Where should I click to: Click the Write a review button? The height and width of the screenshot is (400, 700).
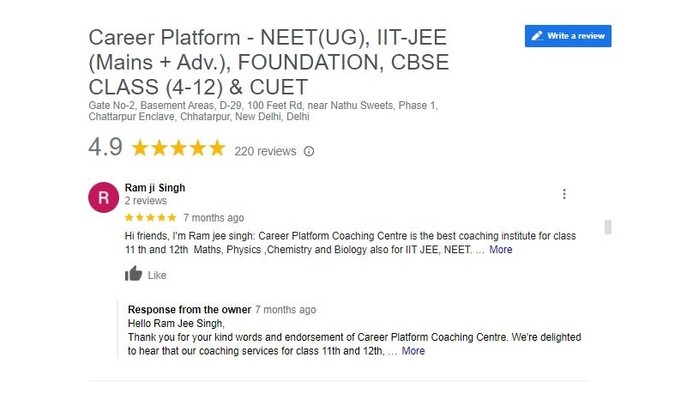pyautogui.click(x=568, y=36)
